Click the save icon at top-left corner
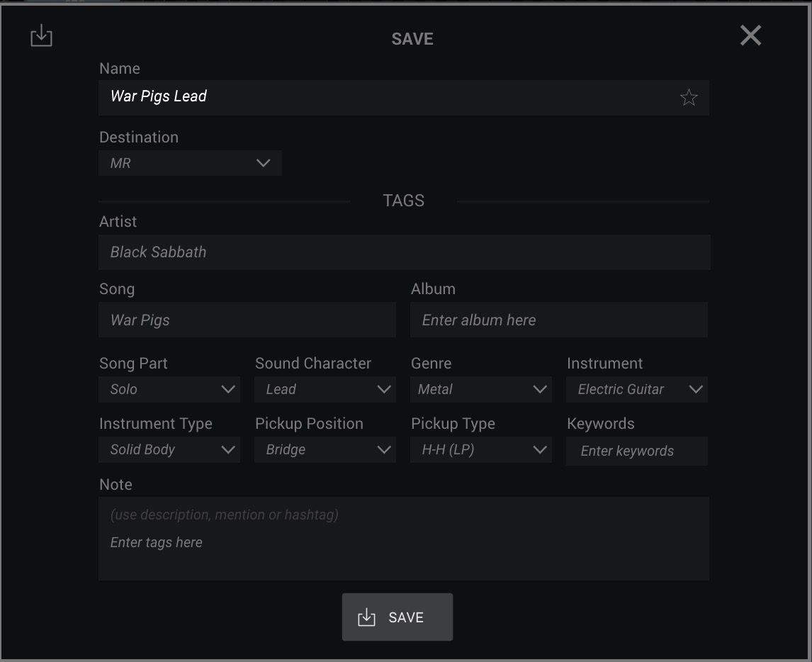812x662 pixels. 41,35
